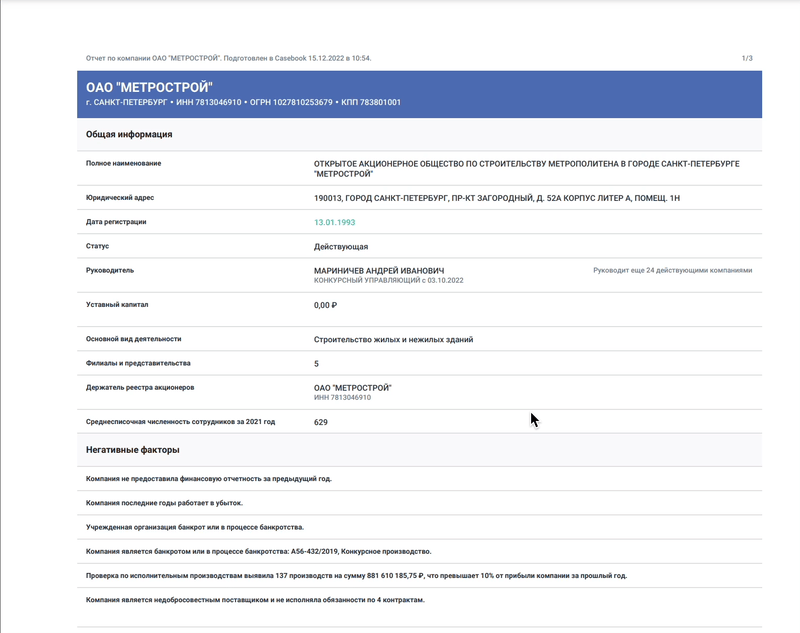Select the legal address starting with 190013

(497, 198)
